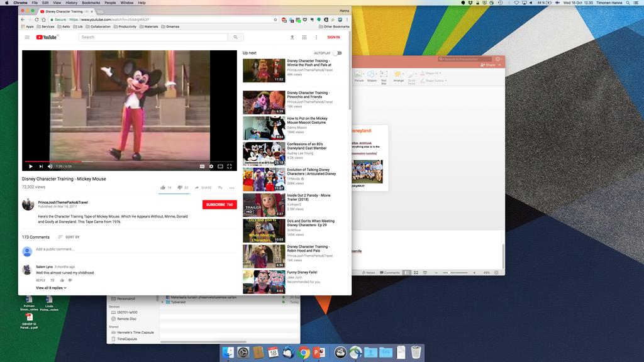Open the Sort By comments menu

(x=69, y=237)
